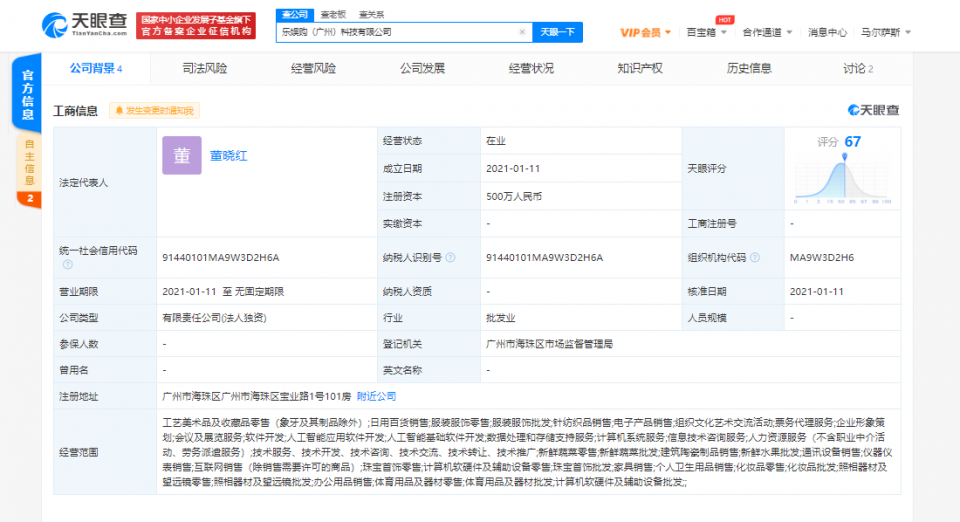Select the 查老板 search tab
Image resolution: width=960 pixels, height=522 pixels.
click(333, 14)
